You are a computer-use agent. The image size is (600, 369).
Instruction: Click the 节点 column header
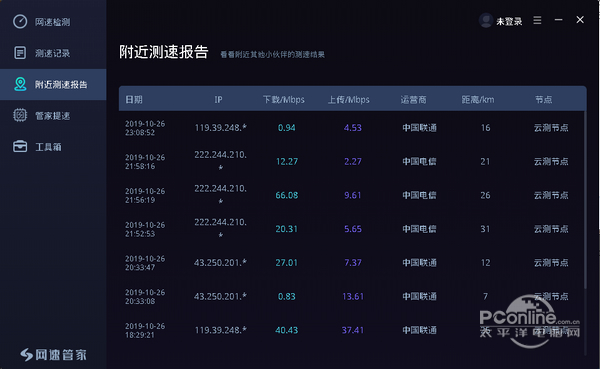click(x=543, y=100)
